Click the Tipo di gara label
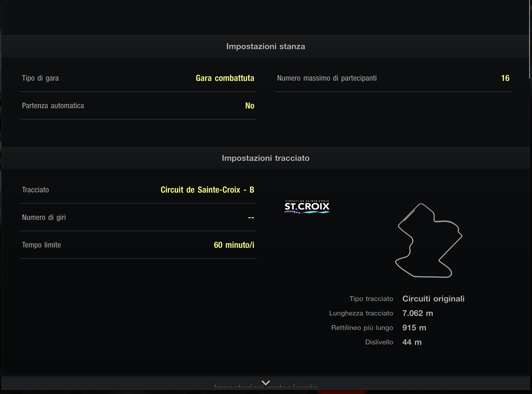 [40, 78]
